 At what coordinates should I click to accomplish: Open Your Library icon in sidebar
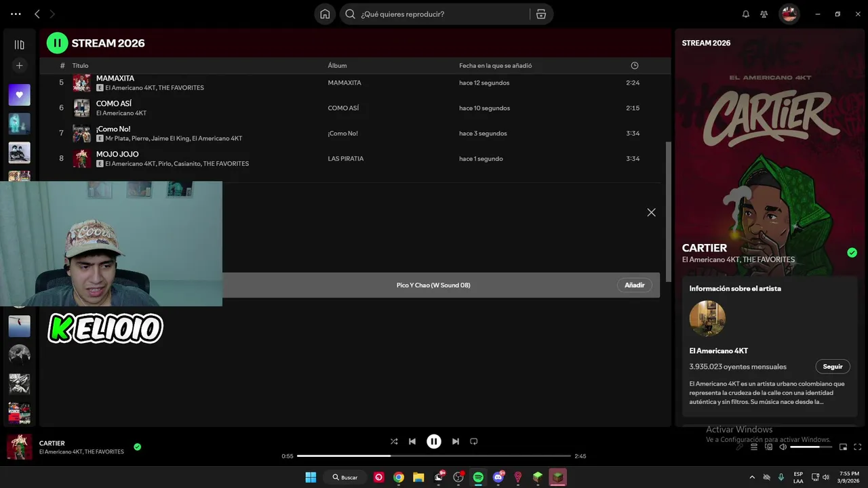click(19, 45)
